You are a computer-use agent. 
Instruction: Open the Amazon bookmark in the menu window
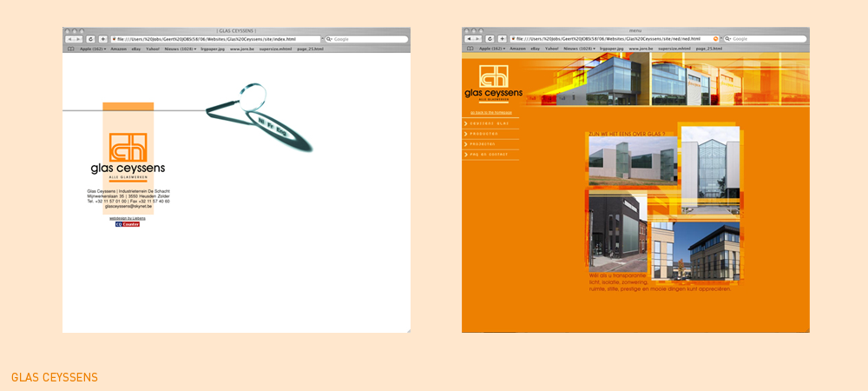(x=517, y=49)
